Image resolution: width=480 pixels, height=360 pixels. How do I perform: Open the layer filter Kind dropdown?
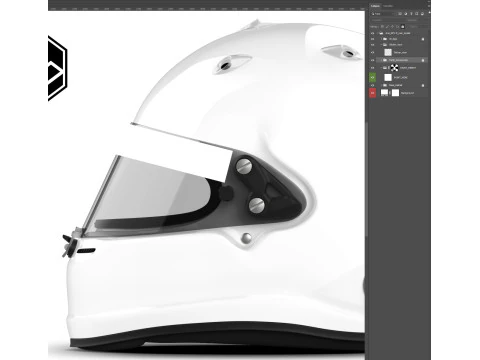click(384, 14)
